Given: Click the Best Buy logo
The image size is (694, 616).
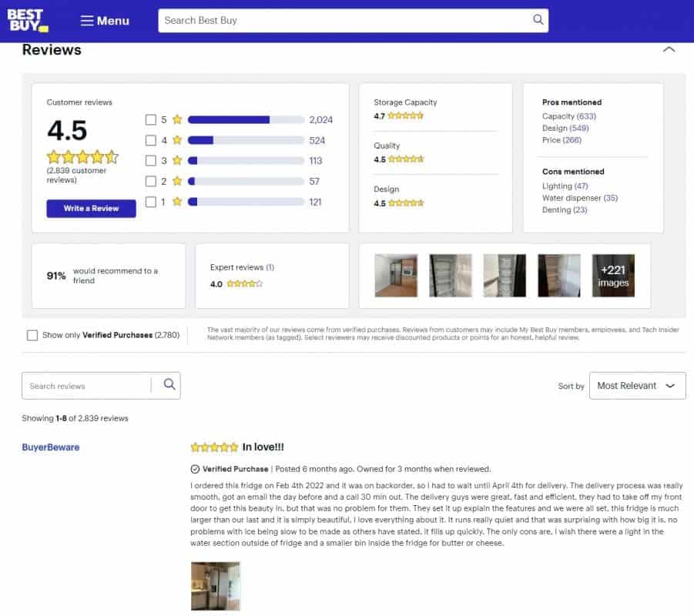Looking at the screenshot, I should click(x=28, y=21).
